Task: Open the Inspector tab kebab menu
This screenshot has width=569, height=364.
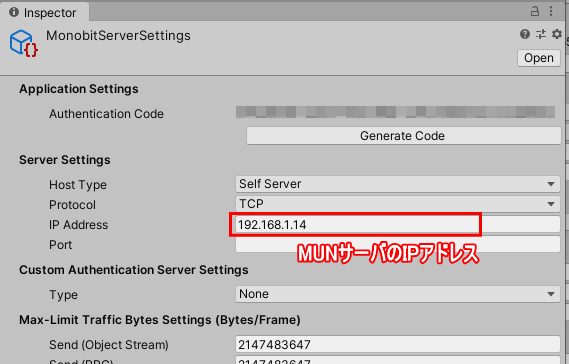Action: [551, 11]
